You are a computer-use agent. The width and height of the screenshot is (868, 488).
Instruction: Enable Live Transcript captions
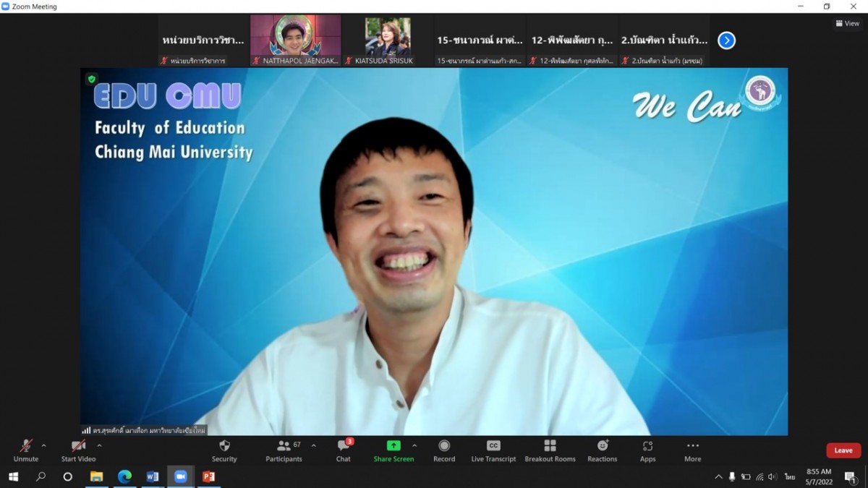[x=493, y=450]
